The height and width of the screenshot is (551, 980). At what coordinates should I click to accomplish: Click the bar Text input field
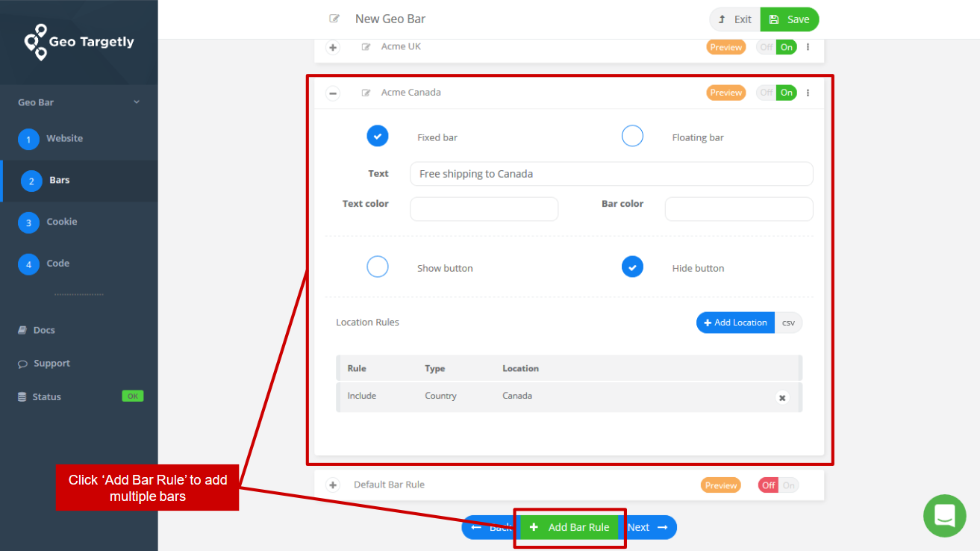click(611, 173)
